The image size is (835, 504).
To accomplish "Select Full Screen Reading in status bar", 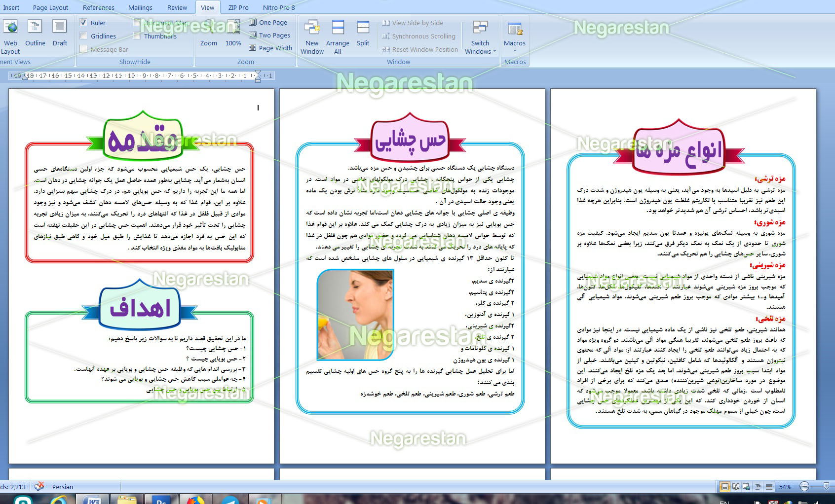I will coord(736,487).
